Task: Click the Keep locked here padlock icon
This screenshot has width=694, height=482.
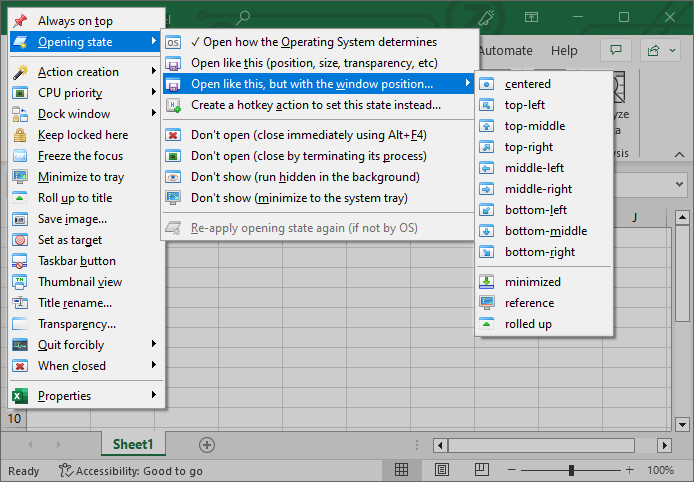Action: (20, 135)
